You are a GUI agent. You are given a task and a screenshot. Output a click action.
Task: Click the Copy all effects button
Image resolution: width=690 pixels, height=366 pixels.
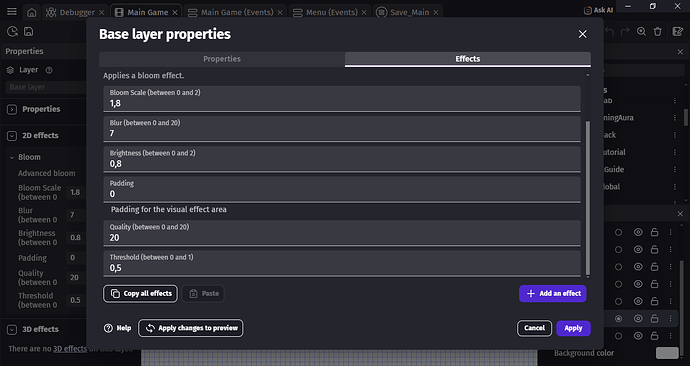(x=140, y=293)
